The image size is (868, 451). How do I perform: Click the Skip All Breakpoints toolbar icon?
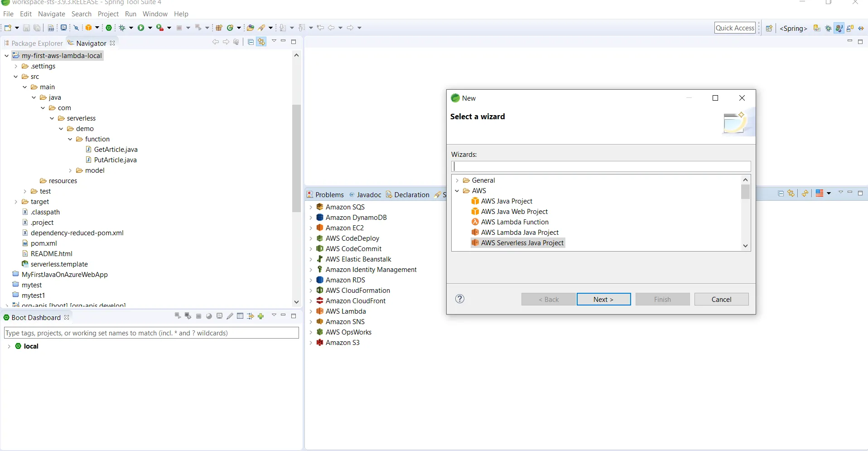pos(76,28)
